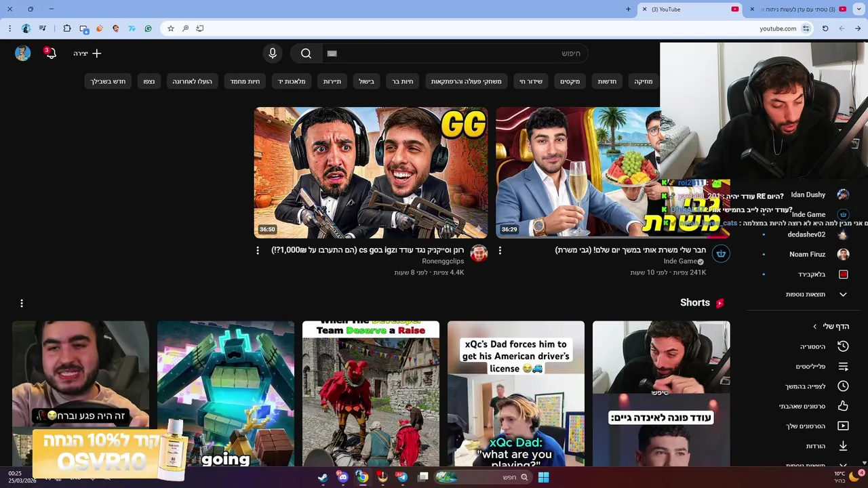Open the הדף שלי section chevron
This screenshot has height=488, width=868.
tap(815, 327)
